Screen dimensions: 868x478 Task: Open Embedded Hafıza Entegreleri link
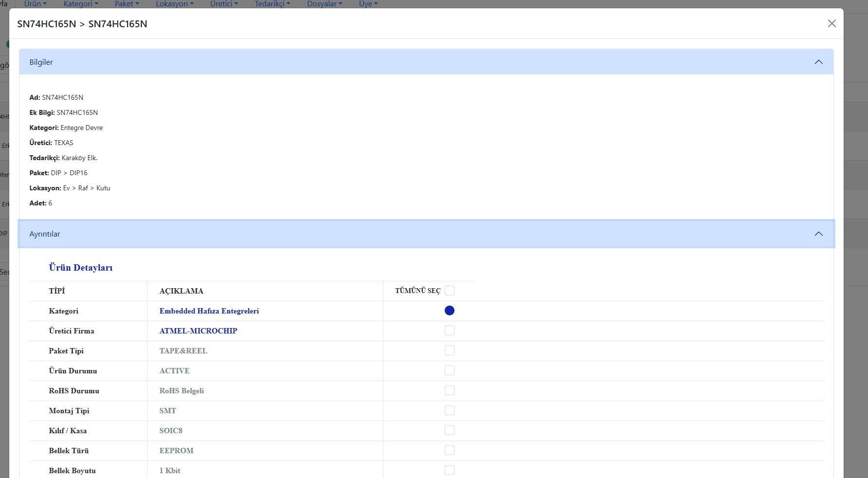[209, 311]
